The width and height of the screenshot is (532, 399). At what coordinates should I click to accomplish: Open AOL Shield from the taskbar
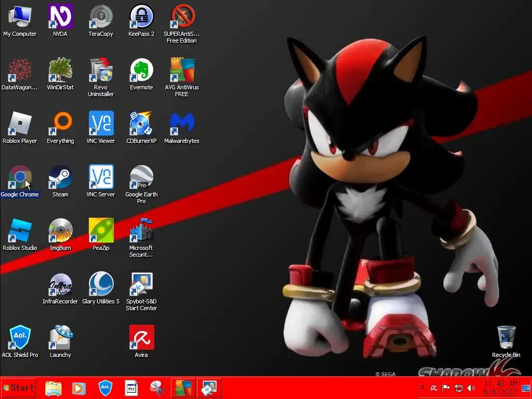pos(105,388)
